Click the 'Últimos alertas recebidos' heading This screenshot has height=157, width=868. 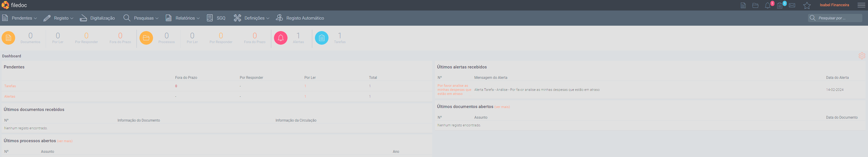(x=462, y=67)
